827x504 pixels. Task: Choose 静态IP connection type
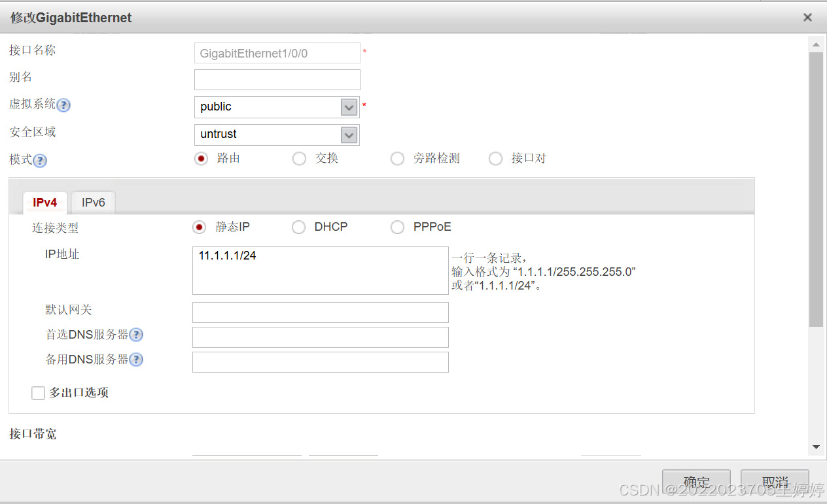click(x=200, y=227)
